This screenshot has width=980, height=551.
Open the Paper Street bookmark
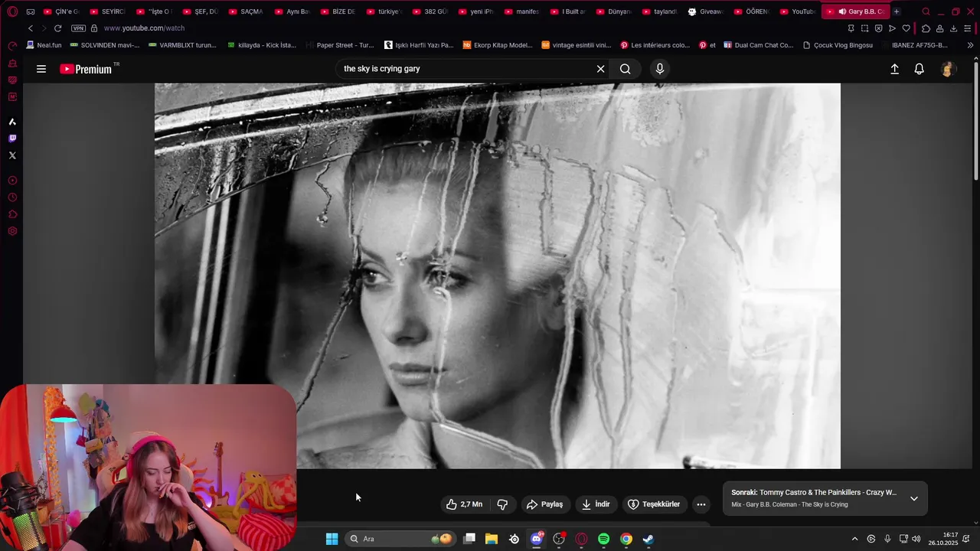pos(339,45)
